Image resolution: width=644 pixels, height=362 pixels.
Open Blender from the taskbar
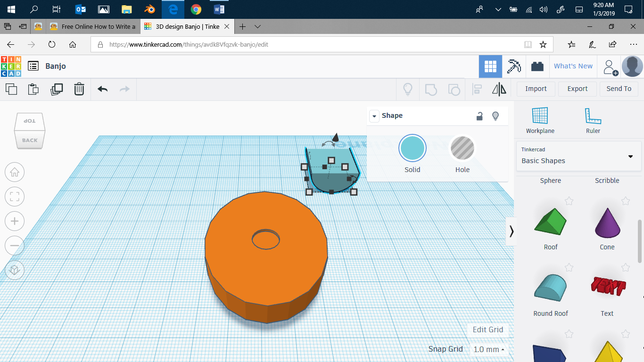(x=150, y=9)
